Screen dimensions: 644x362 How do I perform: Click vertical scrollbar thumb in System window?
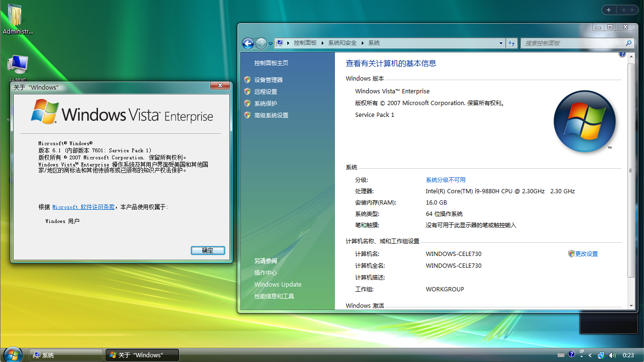point(631,170)
